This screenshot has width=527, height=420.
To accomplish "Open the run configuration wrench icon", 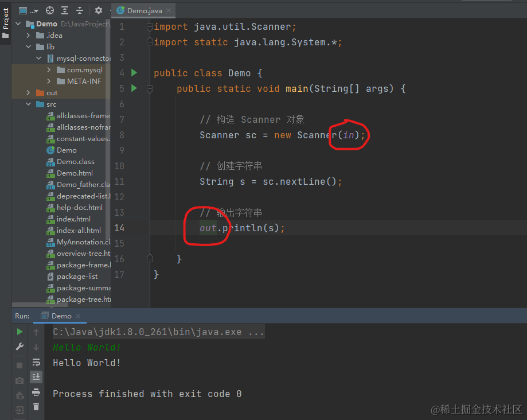I will point(19,347).
